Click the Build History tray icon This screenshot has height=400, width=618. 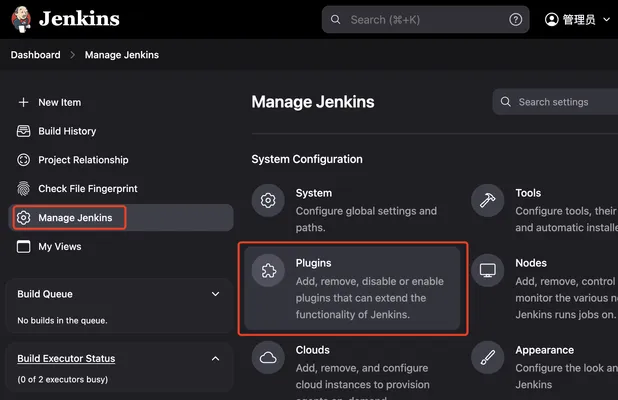(23, 131)
